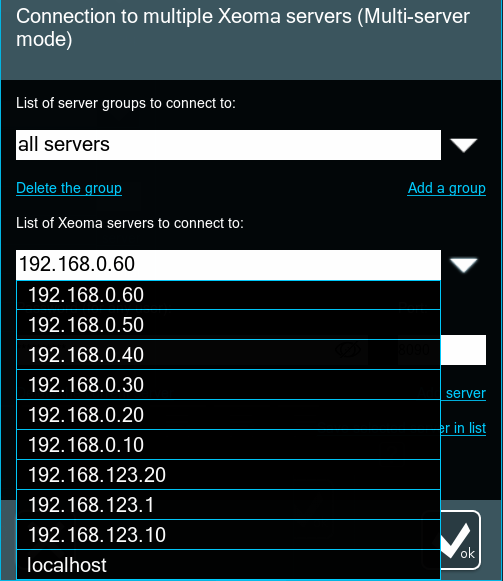Choose the localhost entry
Screen dimensions: 503x581
(228, 565)
